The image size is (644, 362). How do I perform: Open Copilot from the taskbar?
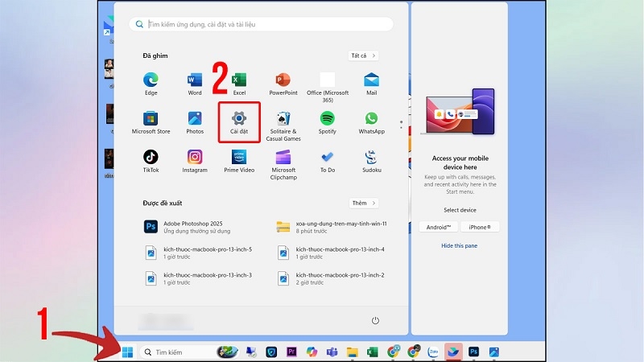point(312,352)
